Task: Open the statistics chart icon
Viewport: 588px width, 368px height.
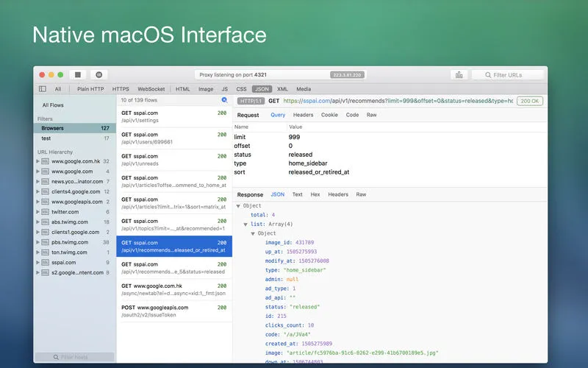Action: click(459, 74)
